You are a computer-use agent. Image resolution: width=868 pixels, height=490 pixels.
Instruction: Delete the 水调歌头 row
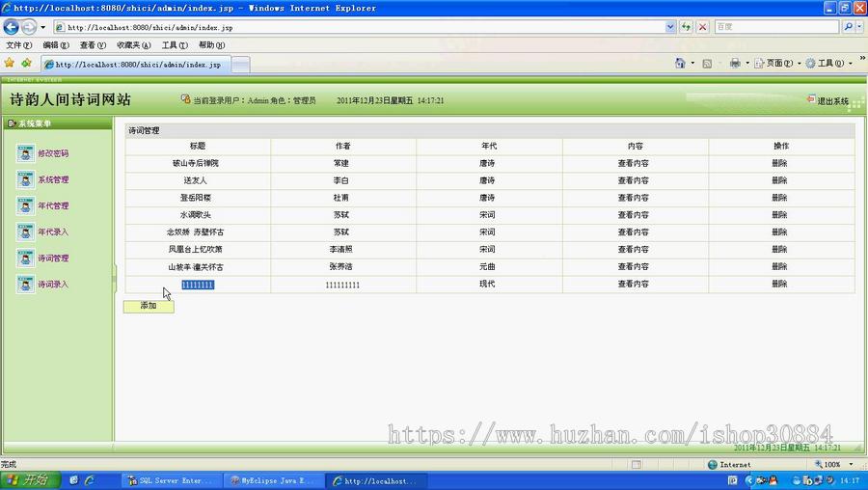click(779, 215)
